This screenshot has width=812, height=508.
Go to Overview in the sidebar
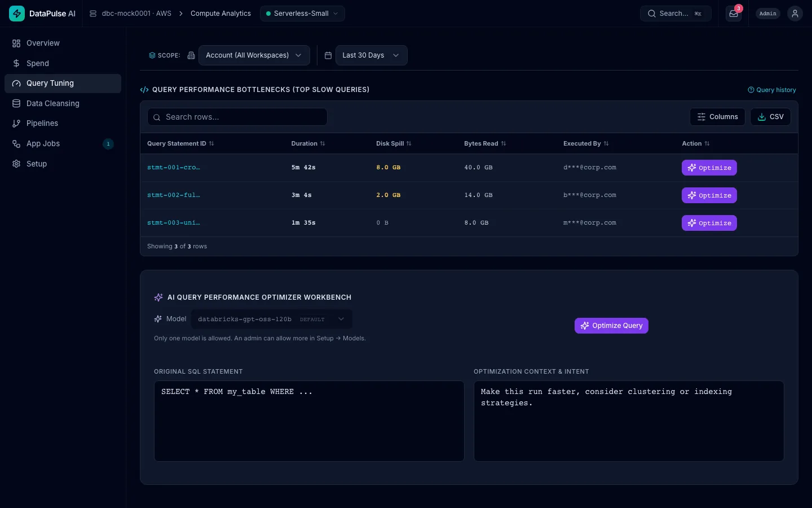(63, 43)
